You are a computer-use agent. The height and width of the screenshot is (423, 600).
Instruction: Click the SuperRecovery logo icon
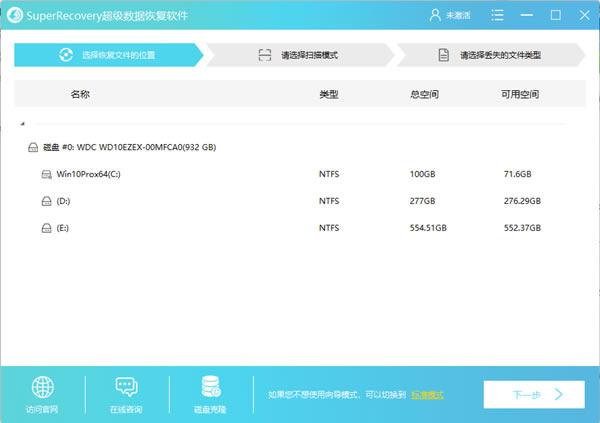tap(15, 15)
